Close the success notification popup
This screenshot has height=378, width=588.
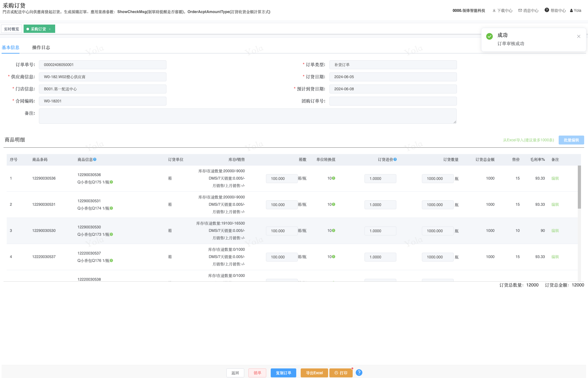pos(578,36)
